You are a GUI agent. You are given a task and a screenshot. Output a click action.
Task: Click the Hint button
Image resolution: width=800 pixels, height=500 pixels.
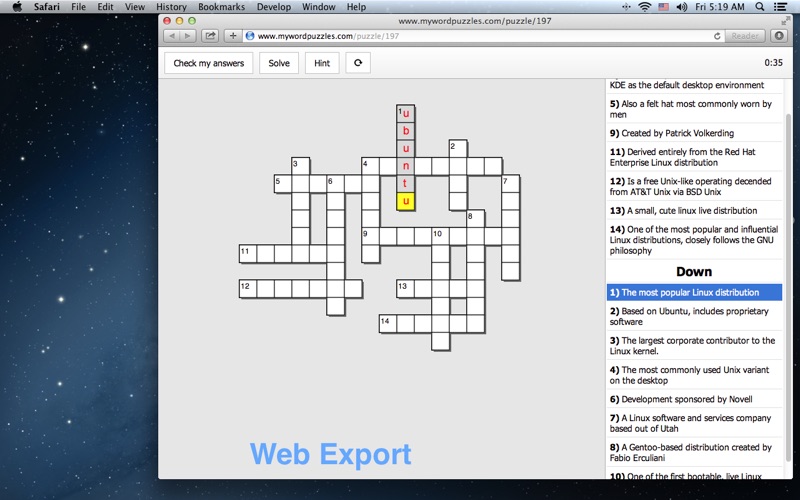[322, 63]
